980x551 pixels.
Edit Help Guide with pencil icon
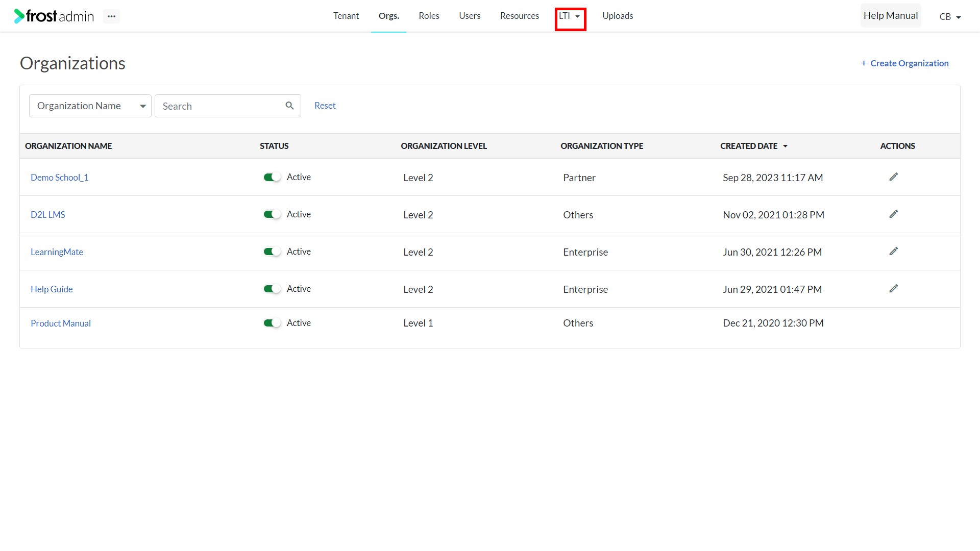[x=893, y=289]
